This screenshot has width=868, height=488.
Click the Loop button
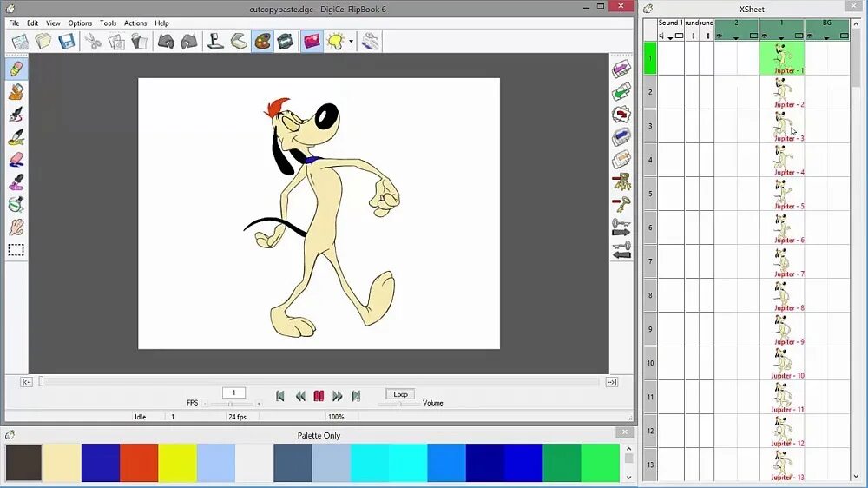point(400,394)
